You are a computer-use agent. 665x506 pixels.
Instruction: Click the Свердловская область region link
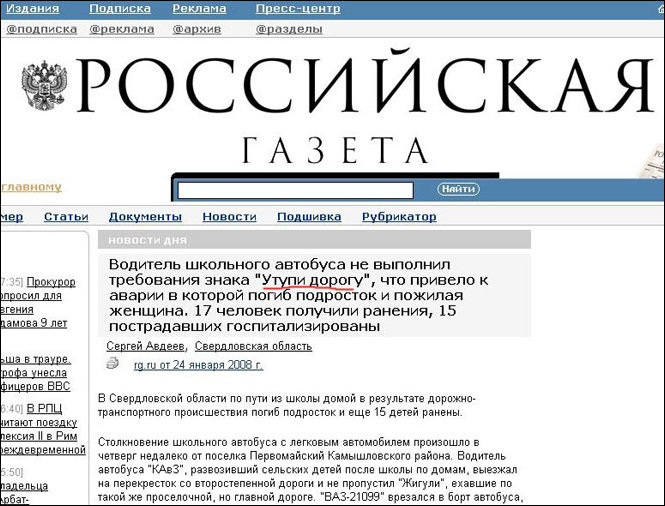pos(253,347)
